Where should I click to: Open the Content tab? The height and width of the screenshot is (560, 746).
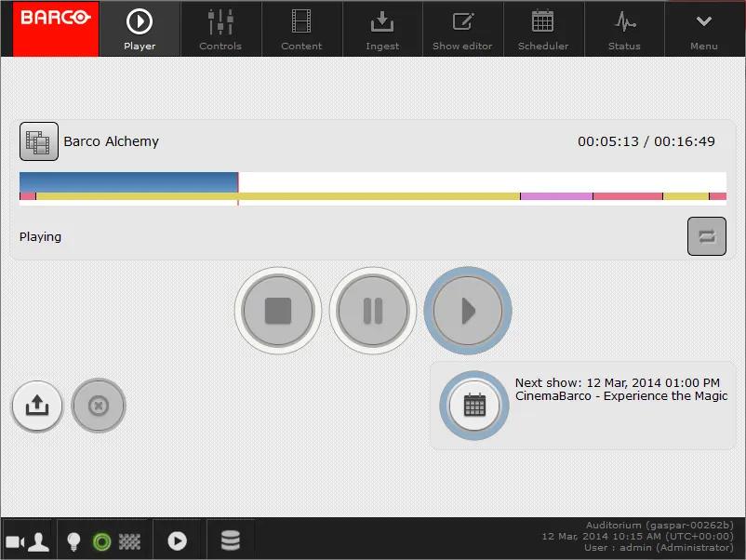click(x=301, y=29)
